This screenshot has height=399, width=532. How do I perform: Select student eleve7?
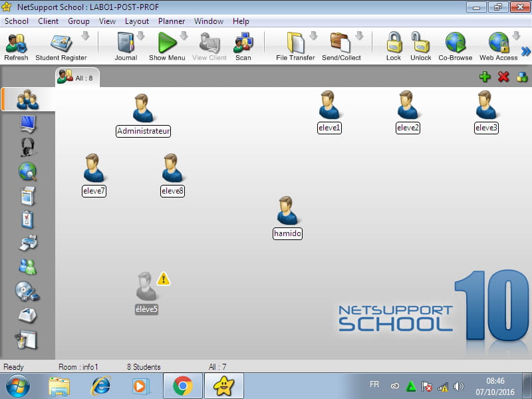point(94,175)
